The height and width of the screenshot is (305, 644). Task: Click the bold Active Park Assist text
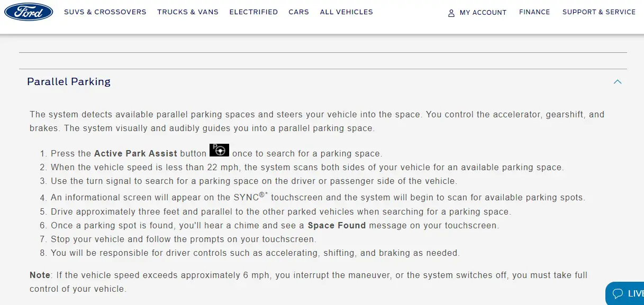[135, 153]
